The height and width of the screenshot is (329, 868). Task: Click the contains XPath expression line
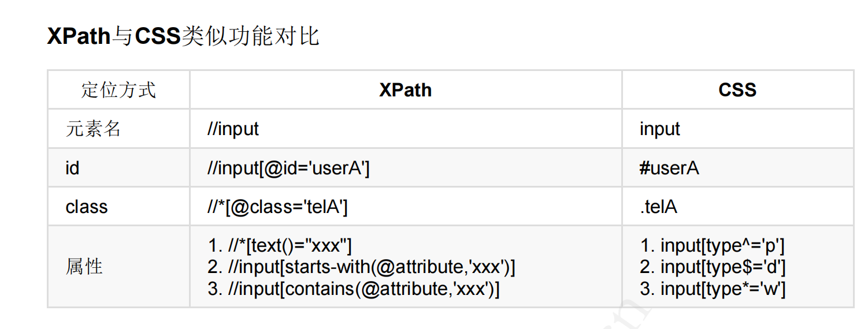353,289
